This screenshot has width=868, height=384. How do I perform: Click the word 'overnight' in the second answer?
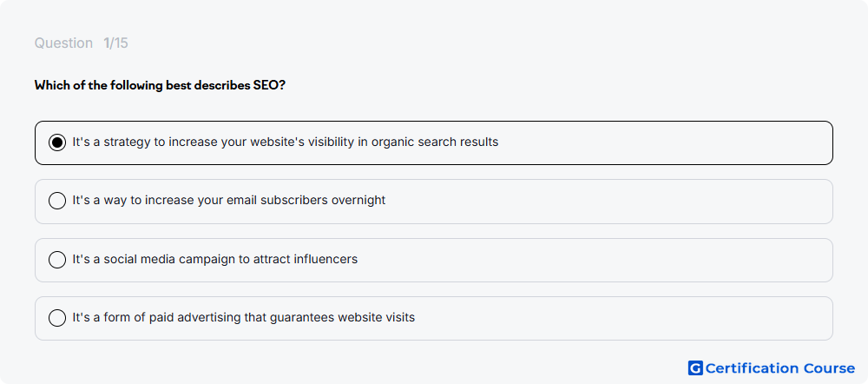click(358, 200)
